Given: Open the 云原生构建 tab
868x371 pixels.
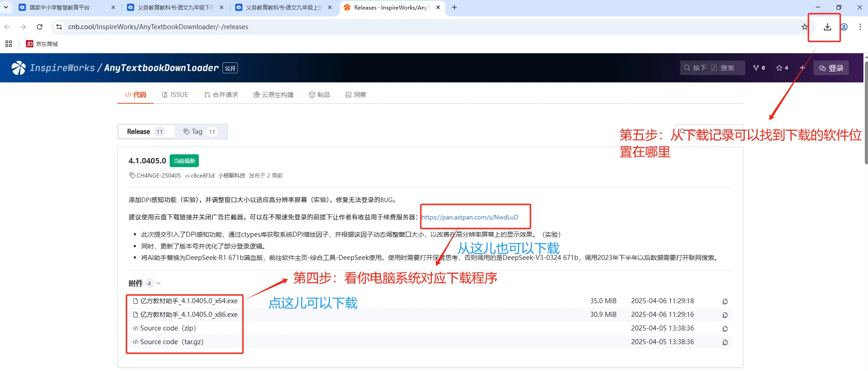Looking at the screenshot, I should point(273,95).
